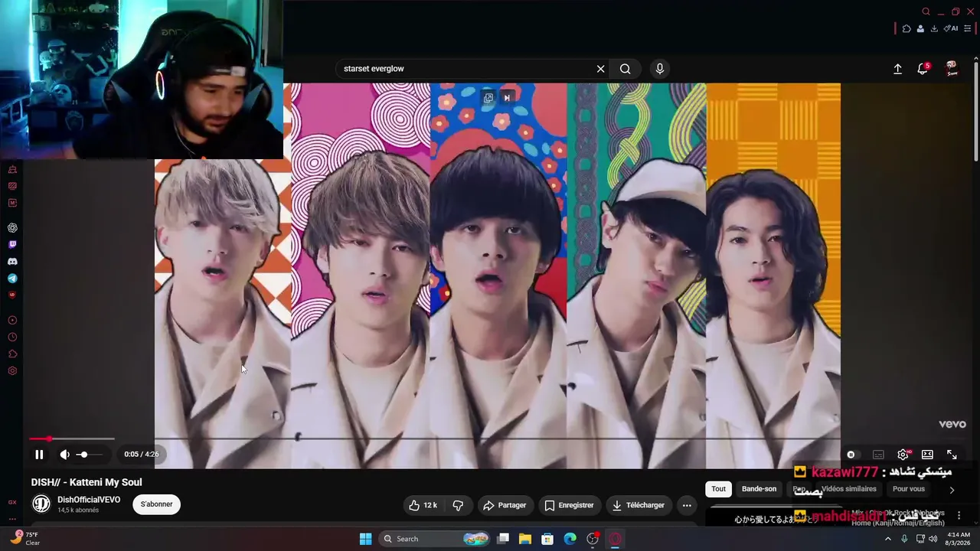The height and width of the screenshot is (551, 980).
Task: Open Twitch in the browser sidebar
Action: click(12, 245)
